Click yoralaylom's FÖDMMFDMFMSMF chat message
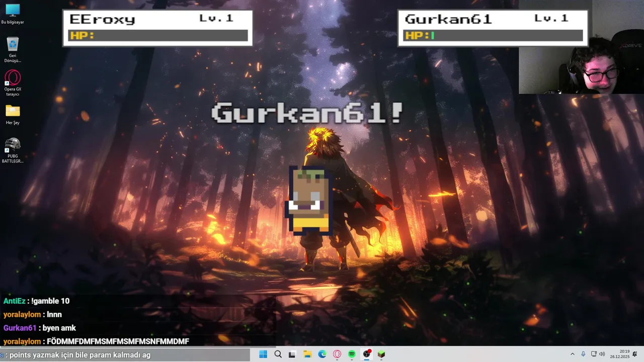 (96, 342)
